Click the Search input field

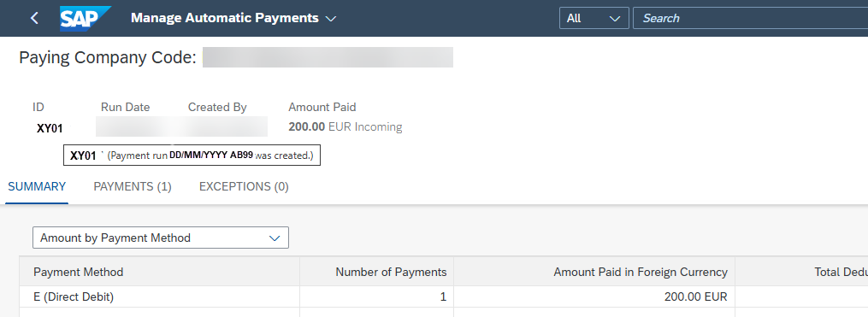point(750,18)
